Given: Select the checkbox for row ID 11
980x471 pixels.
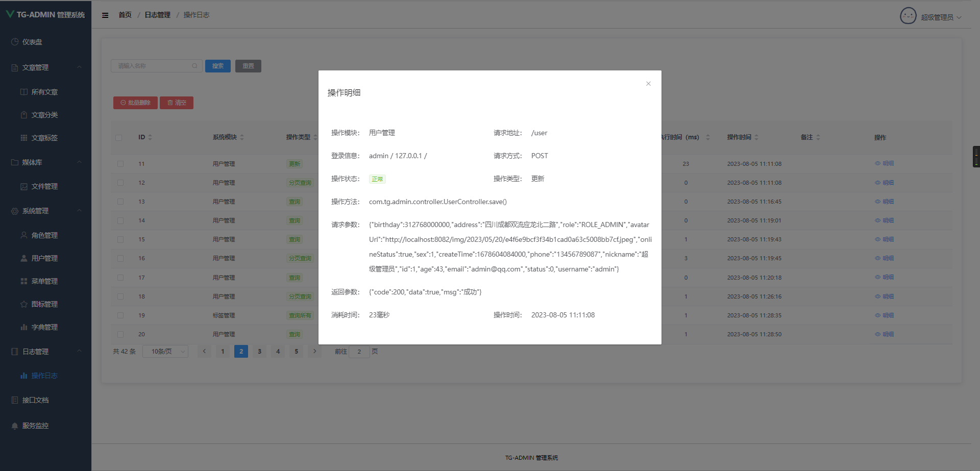Looking at the screenshot, I should click(120, 164).
